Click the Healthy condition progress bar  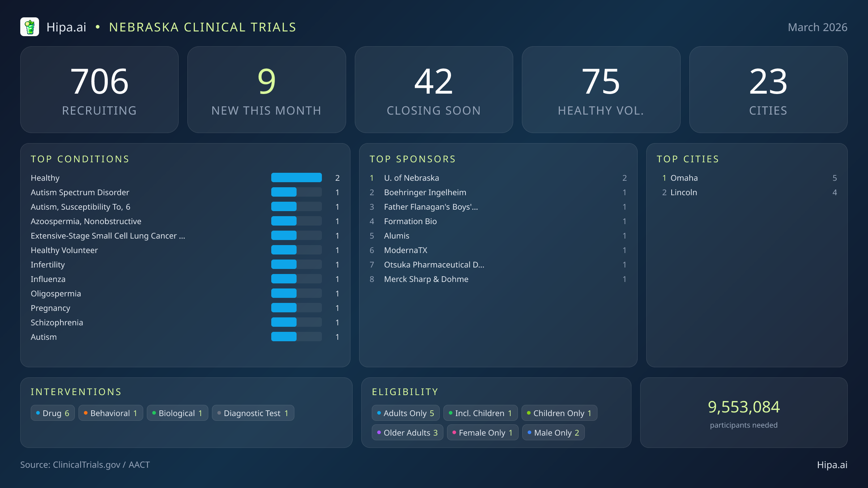[296, 177]
